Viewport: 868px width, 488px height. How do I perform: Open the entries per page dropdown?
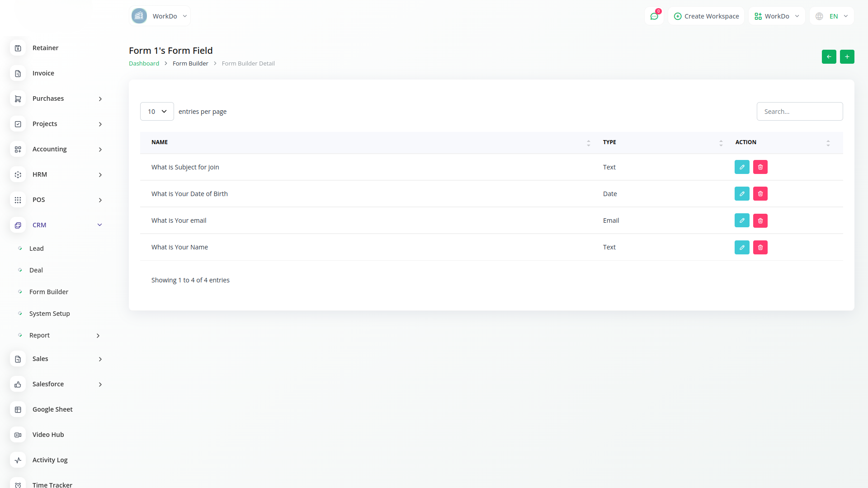[157, 112]
